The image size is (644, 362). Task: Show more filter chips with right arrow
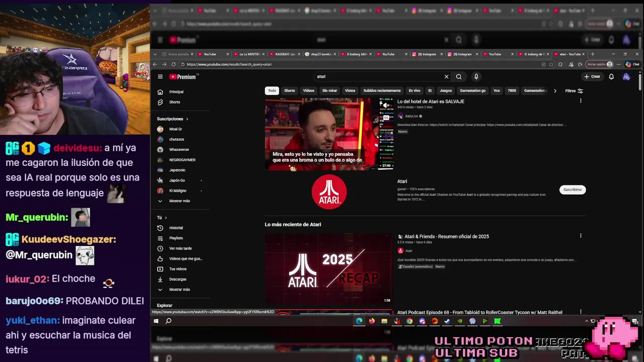click(555, 91)
